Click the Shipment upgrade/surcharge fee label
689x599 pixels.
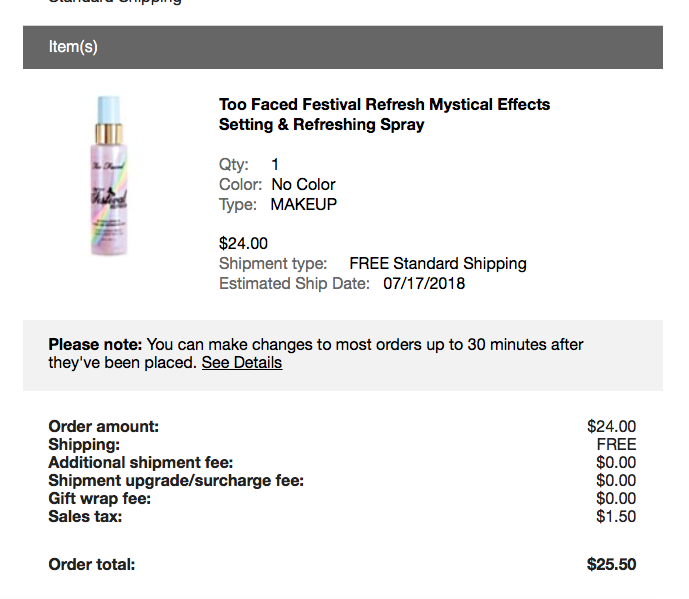coord(175,481)
